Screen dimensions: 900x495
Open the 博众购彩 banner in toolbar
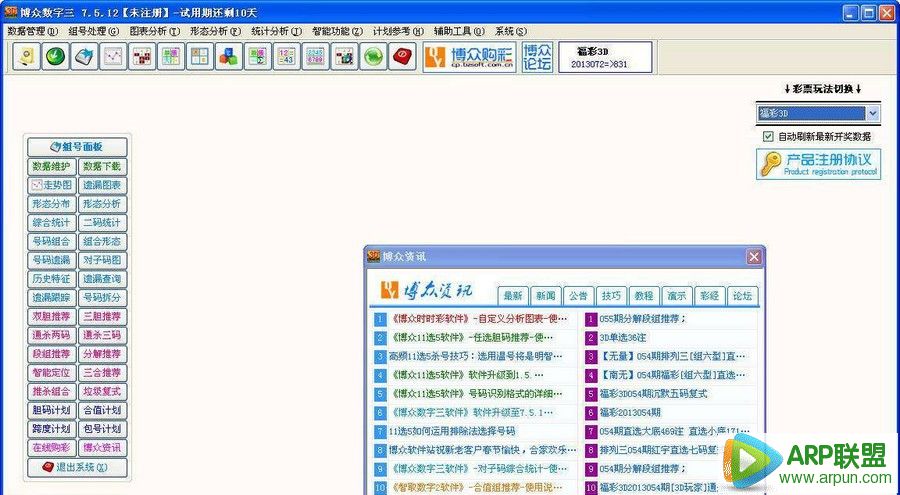pyautogui.click(x=470, y=57)
